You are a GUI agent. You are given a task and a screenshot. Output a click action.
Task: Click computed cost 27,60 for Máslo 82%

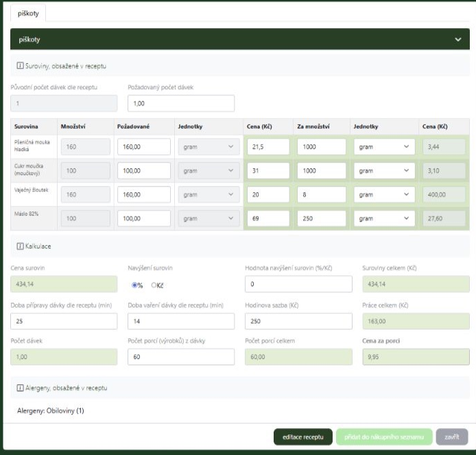tap(444, 218)
